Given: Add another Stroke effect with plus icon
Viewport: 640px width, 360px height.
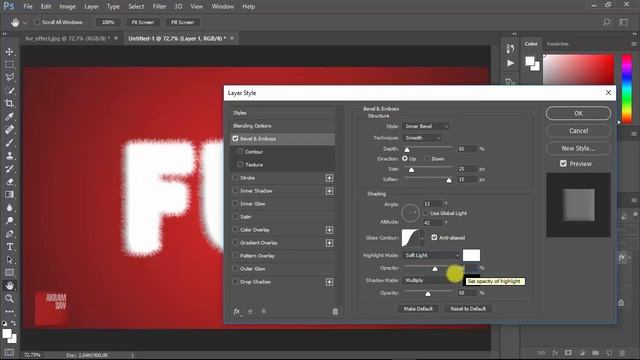Looking at the screenshot, I should (329, 178).
